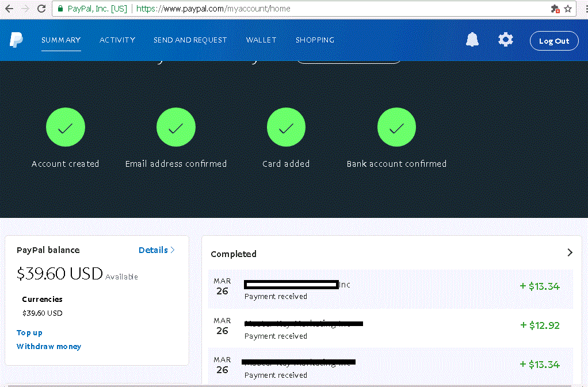Click the + $12.92 amount
The width and height of the screenshot is (588, 387).
tap(540, 325)
